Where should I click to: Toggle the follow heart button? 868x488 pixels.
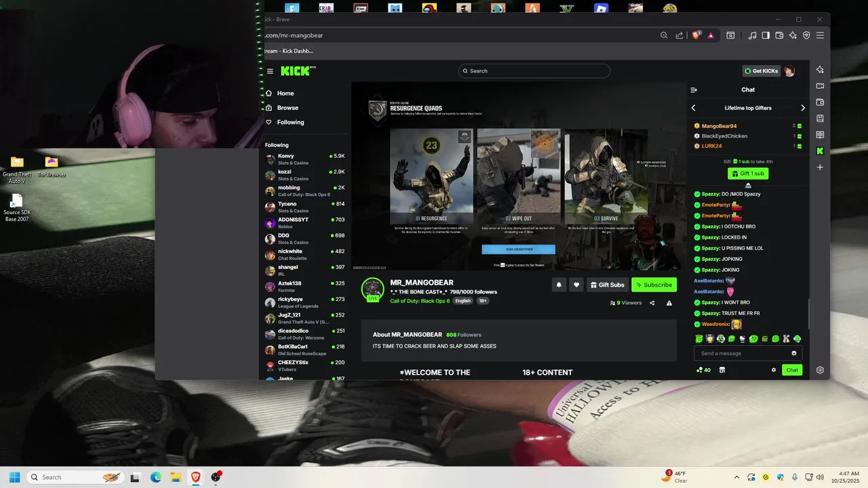click(576, 285)
